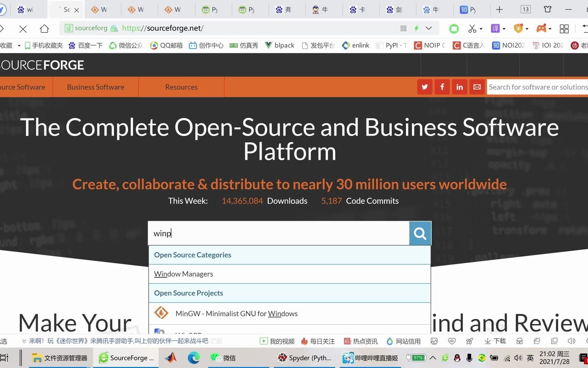Open the QR code icon in address bar
The height and width of the screenshot is (368, 588).
pyautogui.click(x=404, y=28)
